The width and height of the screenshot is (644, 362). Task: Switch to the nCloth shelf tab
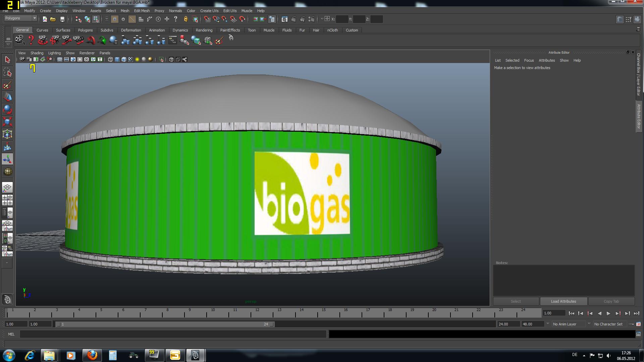332,30
